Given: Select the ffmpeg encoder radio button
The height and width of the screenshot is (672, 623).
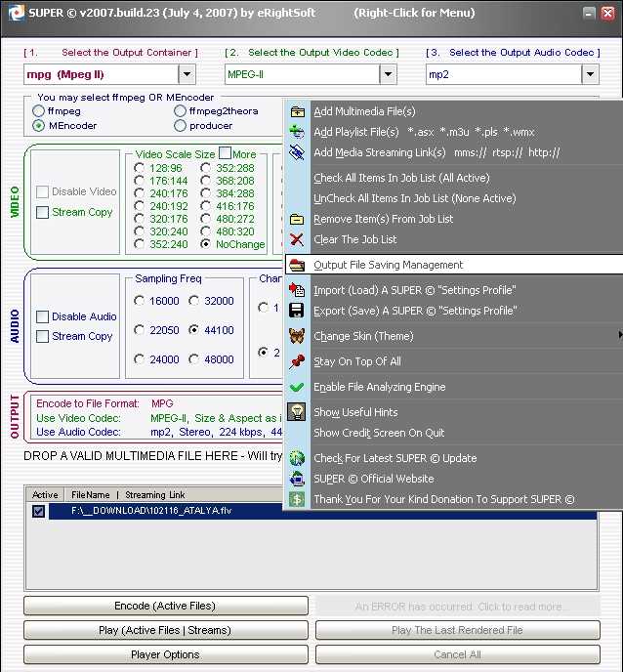Looking at the screenshot, I should coord(39,111).
